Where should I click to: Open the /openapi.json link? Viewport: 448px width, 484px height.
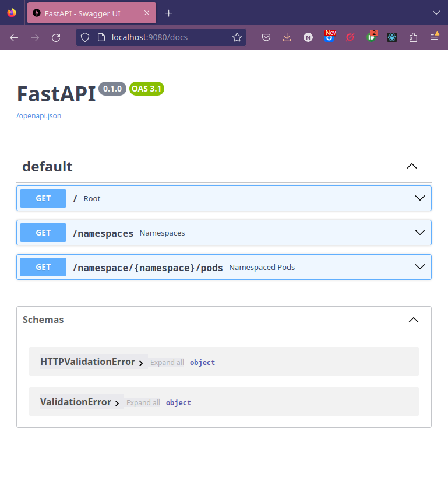(x=39, y=116)
